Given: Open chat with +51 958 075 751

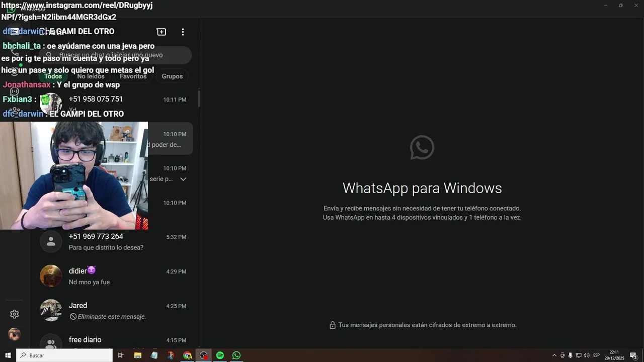Looking at the screenshot, I should [x=116, y=104].
